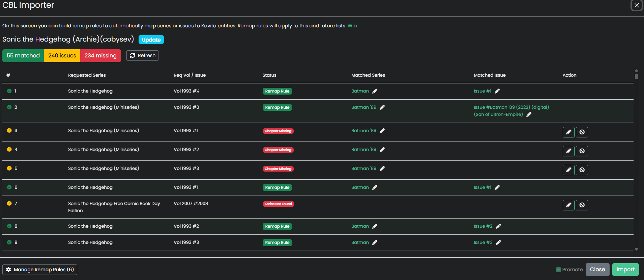The height and width of the screenshot is (280, 644).
Task: Filter by 240 issues badge
Action: tap(62, 56)
